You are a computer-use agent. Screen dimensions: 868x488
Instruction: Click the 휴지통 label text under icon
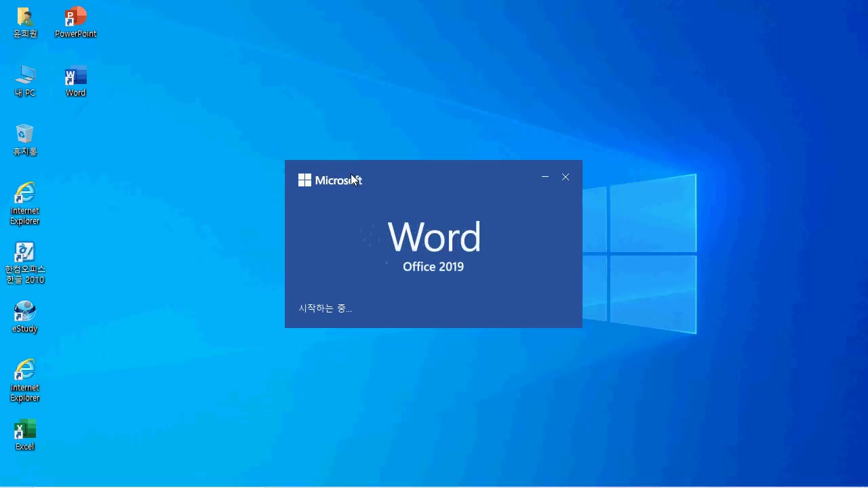pyautogui.click(x=25, y=152)
